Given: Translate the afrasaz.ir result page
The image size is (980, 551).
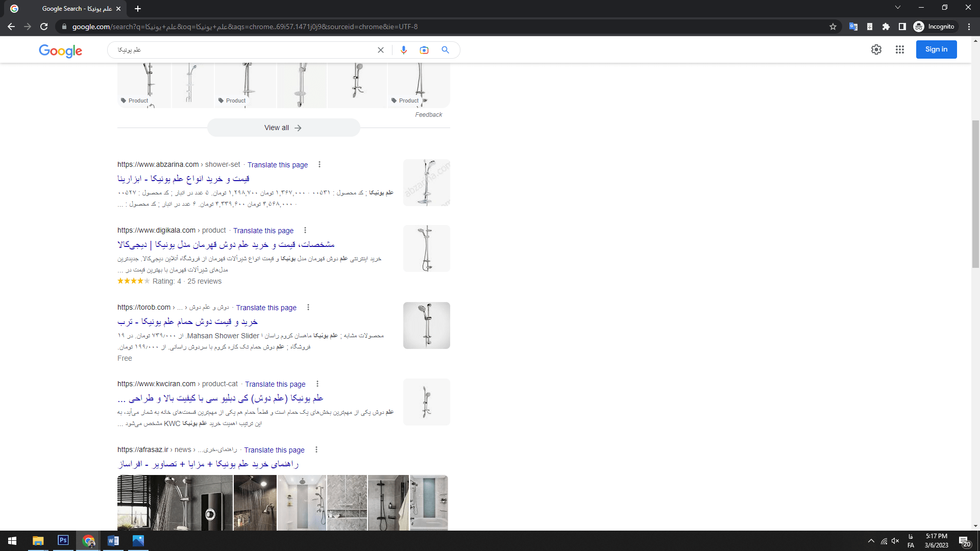Looking at the screenshot, I should click(274, 450).
